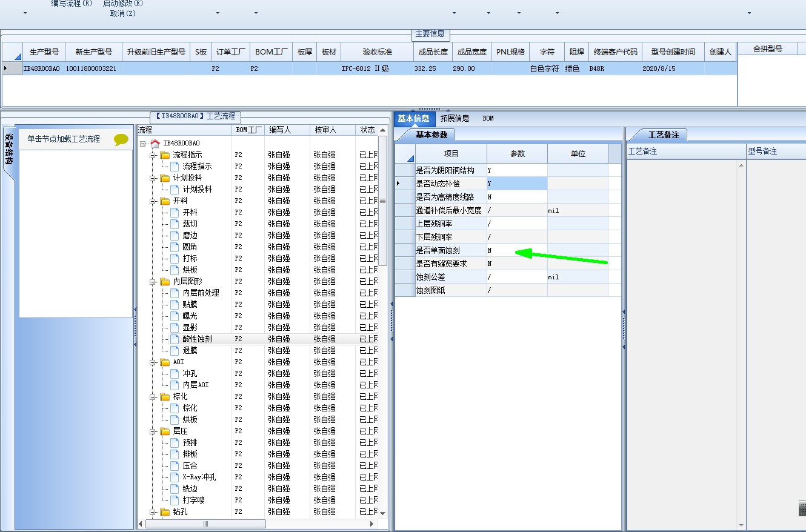This screenshot has height=532, width=806.
Task: Collapse the 流程指示 folder node
Action: tap(153, 155)
